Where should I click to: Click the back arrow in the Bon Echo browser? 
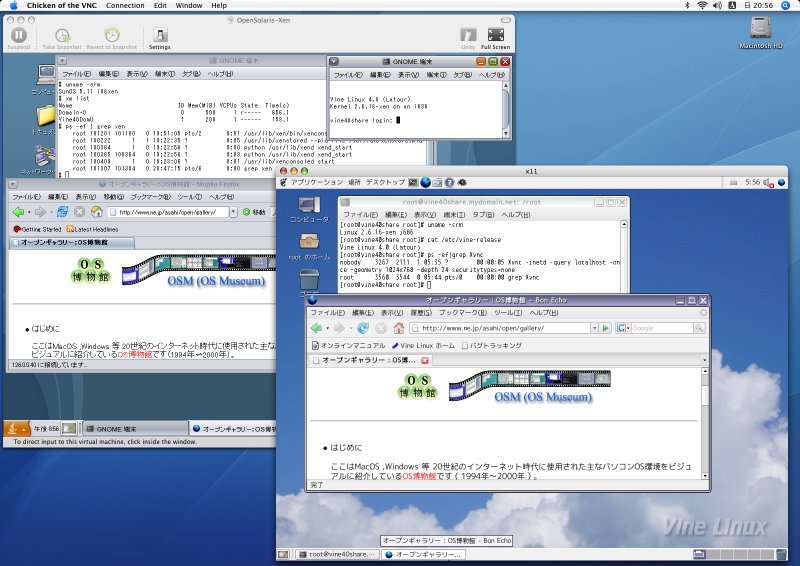(316, 328)
